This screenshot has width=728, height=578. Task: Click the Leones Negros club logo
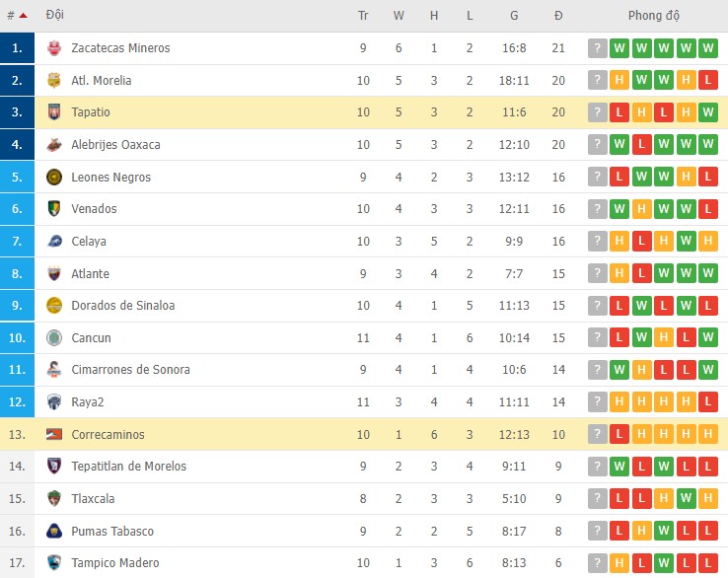tap(54, 178)
